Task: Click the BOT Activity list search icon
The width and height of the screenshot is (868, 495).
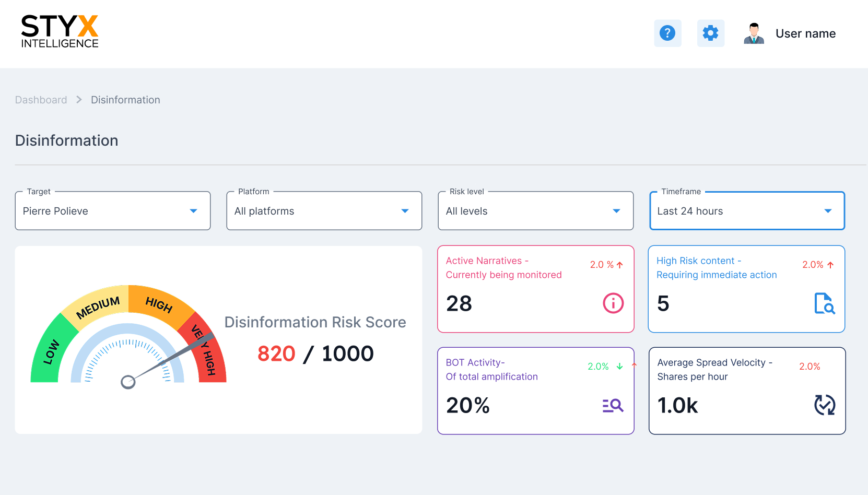Action: [613, 405]
